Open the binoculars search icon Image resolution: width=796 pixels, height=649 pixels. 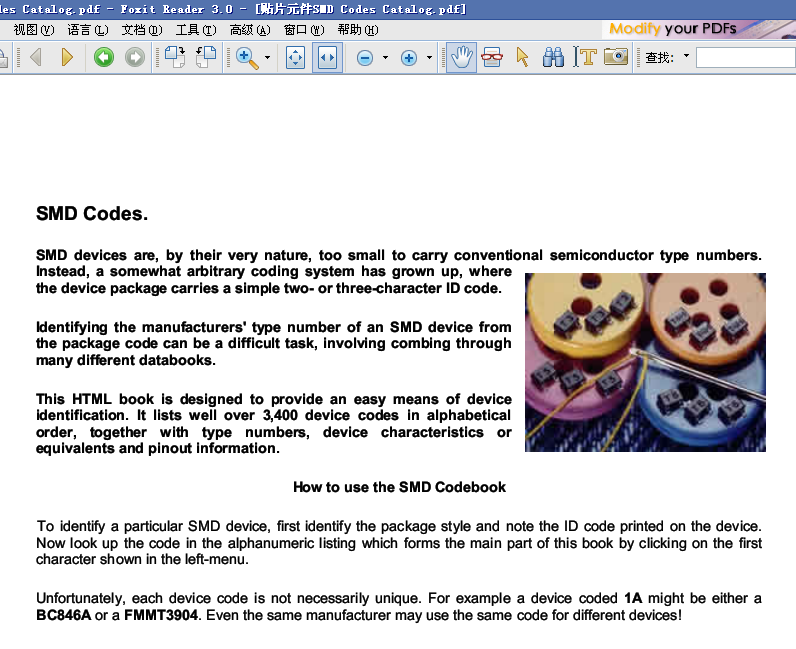coord(553,57)
